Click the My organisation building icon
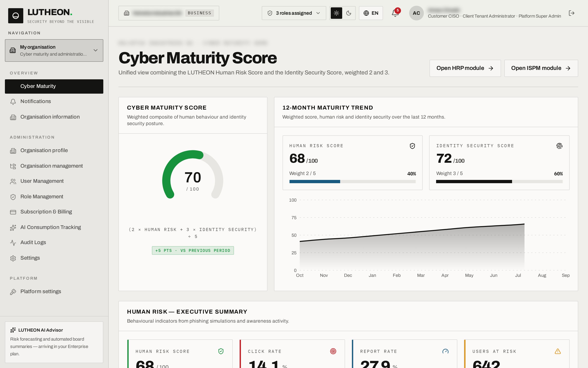 coord(13,50)
